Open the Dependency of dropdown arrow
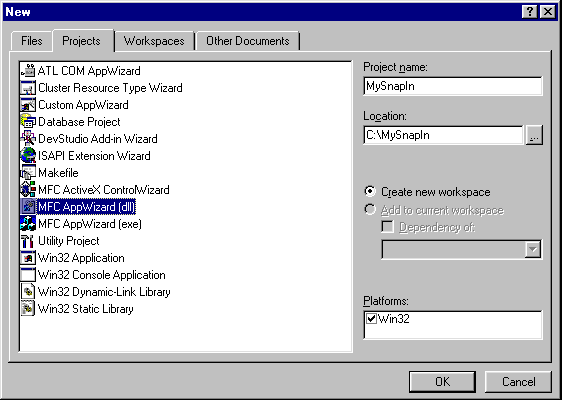The height and width of the screenshot is (400, 562). 533,249
